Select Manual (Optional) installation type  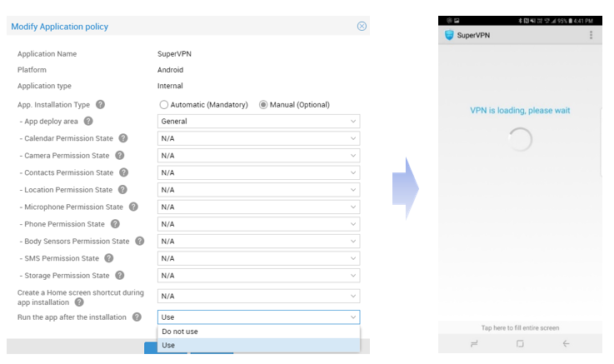point(263,104)
